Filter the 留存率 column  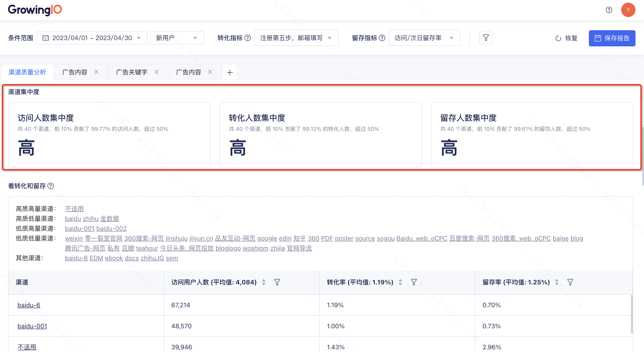click(570, 282)
